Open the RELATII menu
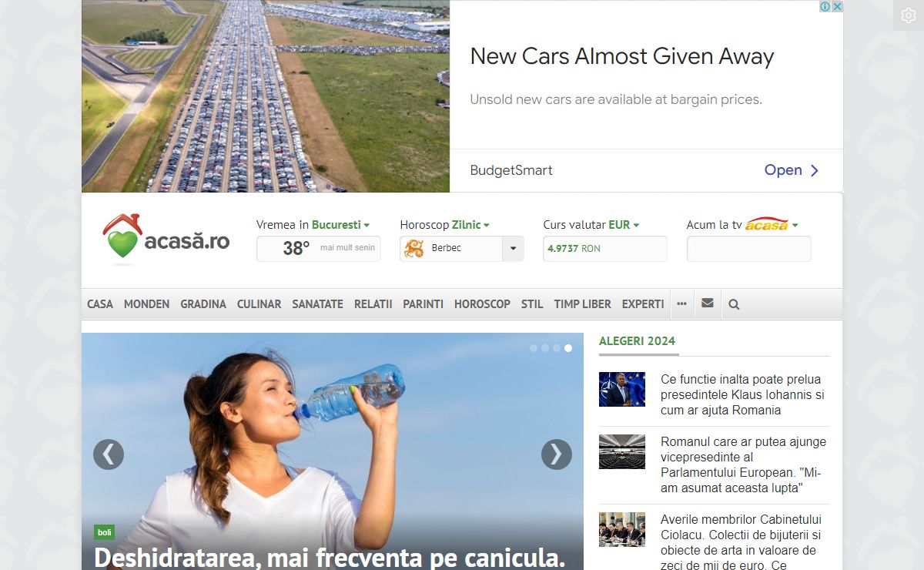The height and width of the screenshot is (570, 924). (x=373, y=304)
